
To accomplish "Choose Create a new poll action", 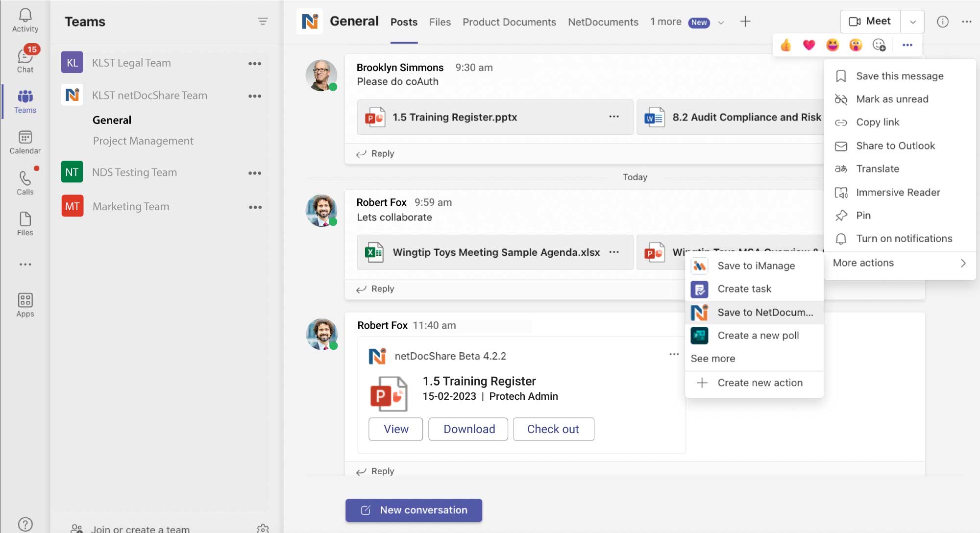I will pyautogui.click(x=754, y=336).
